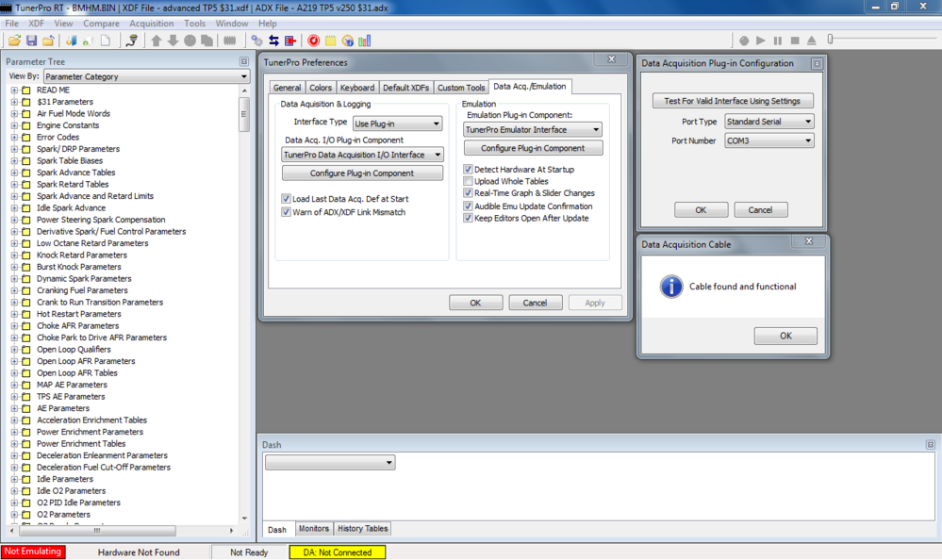Enable Upload Whole Tables checkbox
The height and width of the screenshot is (560, 942).
pyautogui.click(x=468, y=181)
